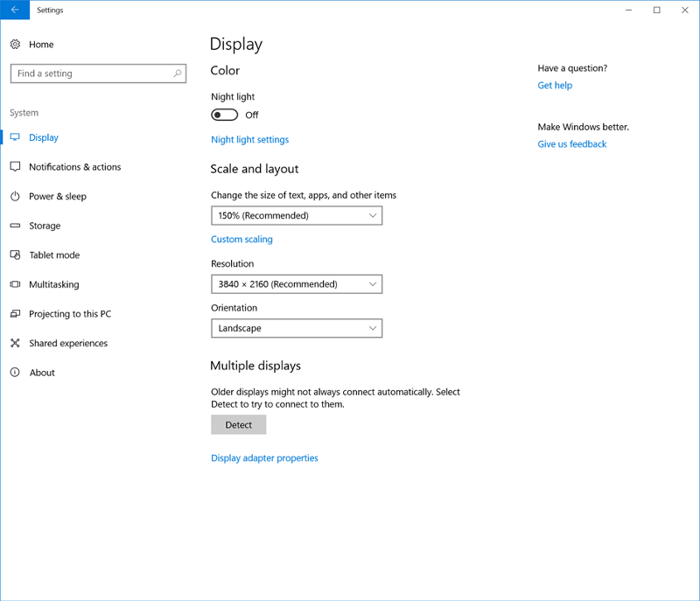700x601 pixels.
Task: Click the Projecting to this PC icon
Action: pos(14,313)
